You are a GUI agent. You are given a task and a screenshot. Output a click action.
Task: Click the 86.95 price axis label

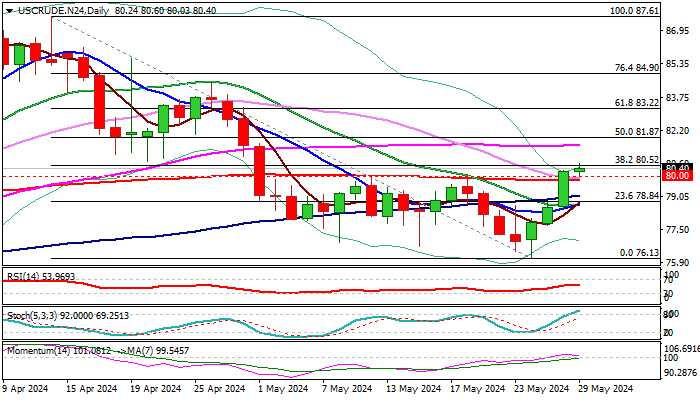click(679, 31)
